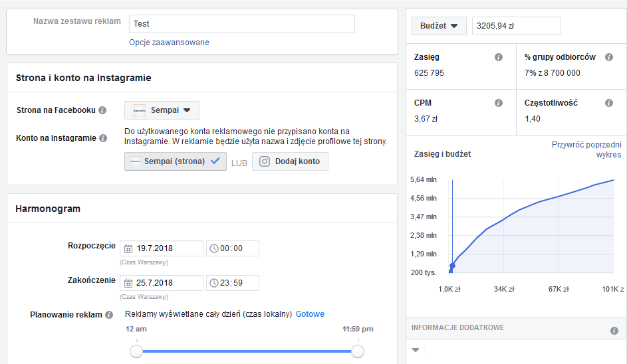Click chart y-axis label 5,64 mln
The width and height of the screenshot is (627, 364).
click(x=424, y=180)
